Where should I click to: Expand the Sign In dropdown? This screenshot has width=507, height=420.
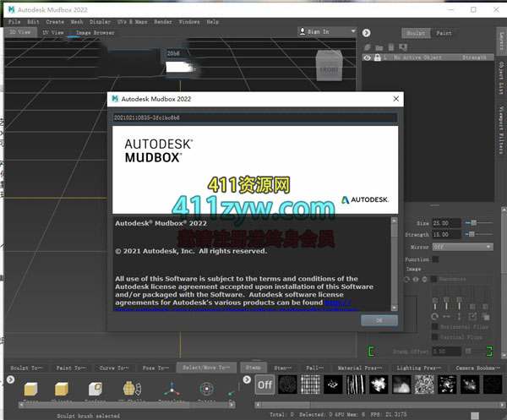[327, 31]
